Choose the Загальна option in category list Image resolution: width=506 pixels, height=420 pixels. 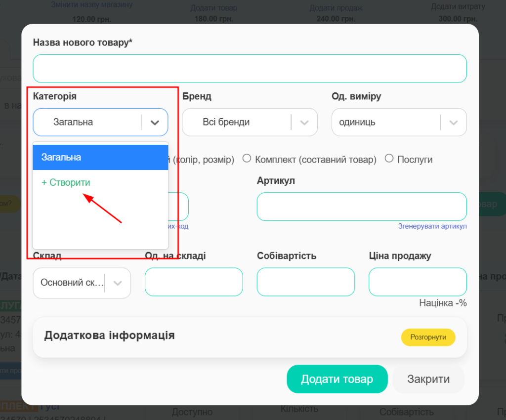pos(100,157)
